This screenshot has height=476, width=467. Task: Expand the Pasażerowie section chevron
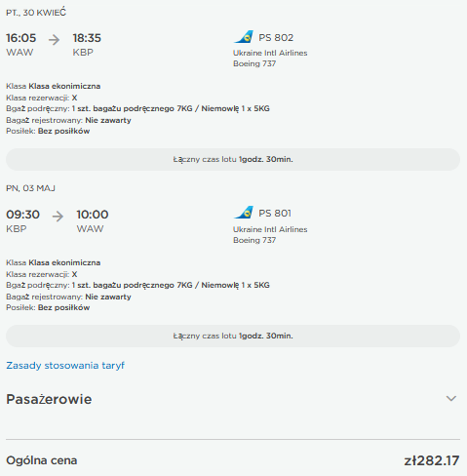[451, 398]
